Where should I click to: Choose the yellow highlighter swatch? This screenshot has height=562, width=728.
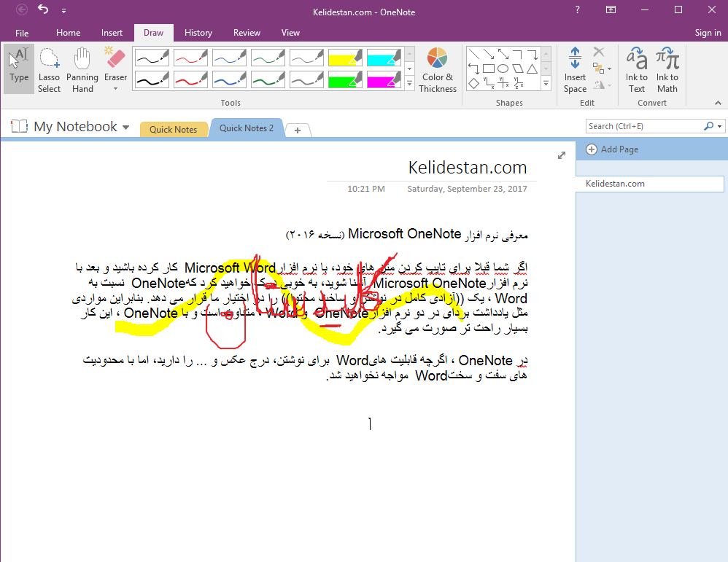point(344,58)
